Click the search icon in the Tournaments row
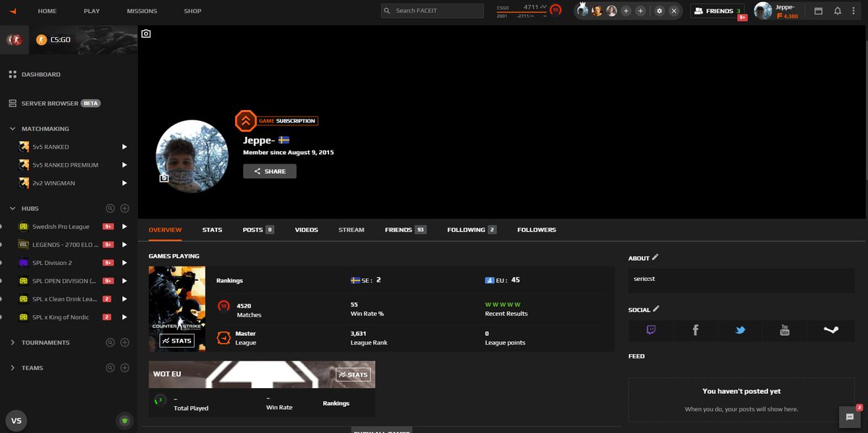This screenshot has width=868, height=433. [110, 342]
